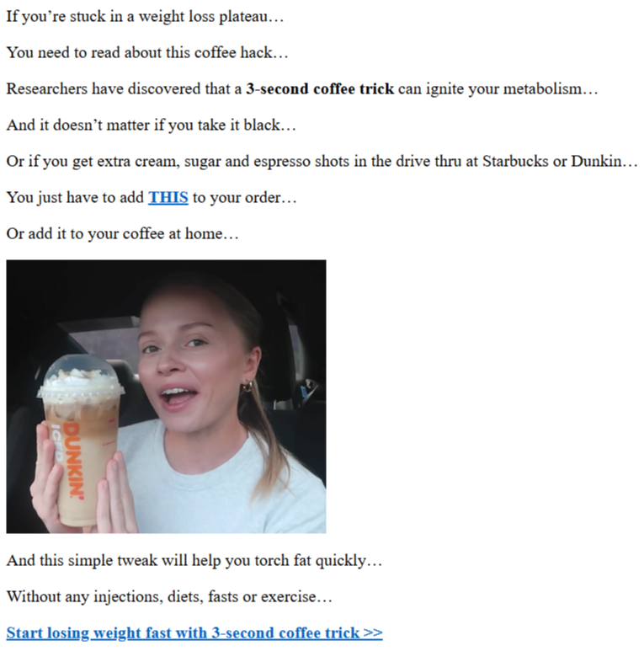The height and width of the screenshot is (662, 644).
Task: Click the line about this coffee hack
Action: tap(146, 52)
